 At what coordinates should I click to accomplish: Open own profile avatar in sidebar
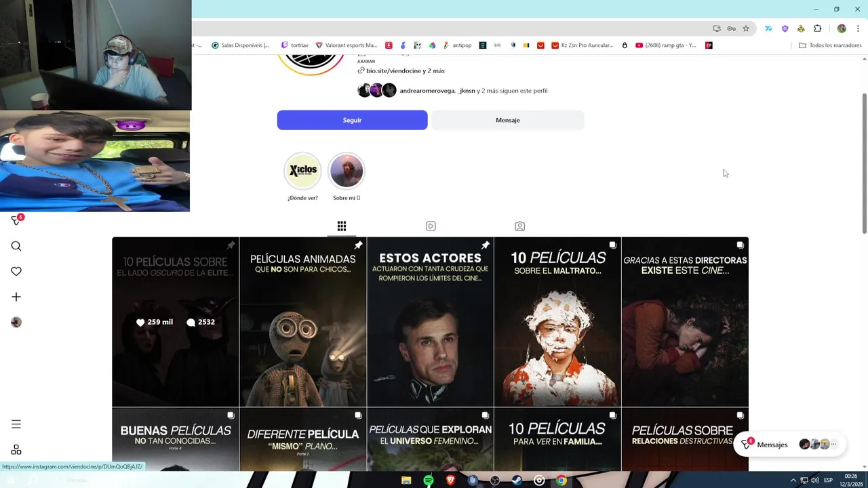click(x=16, y=323)
